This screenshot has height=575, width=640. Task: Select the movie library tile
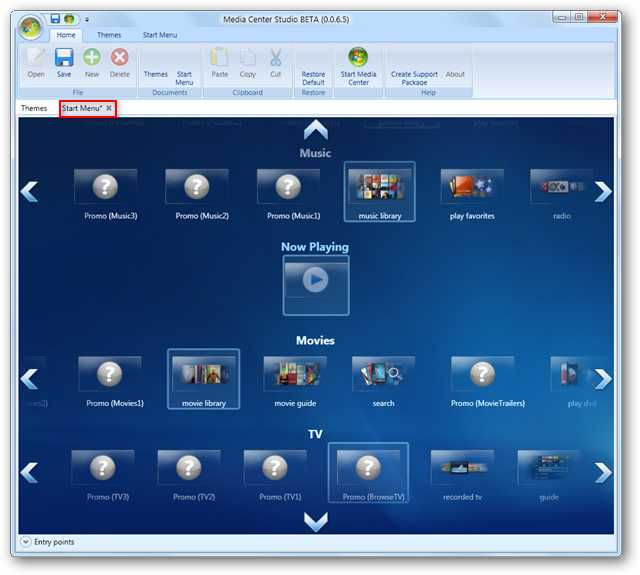click(x=204, y=379)
